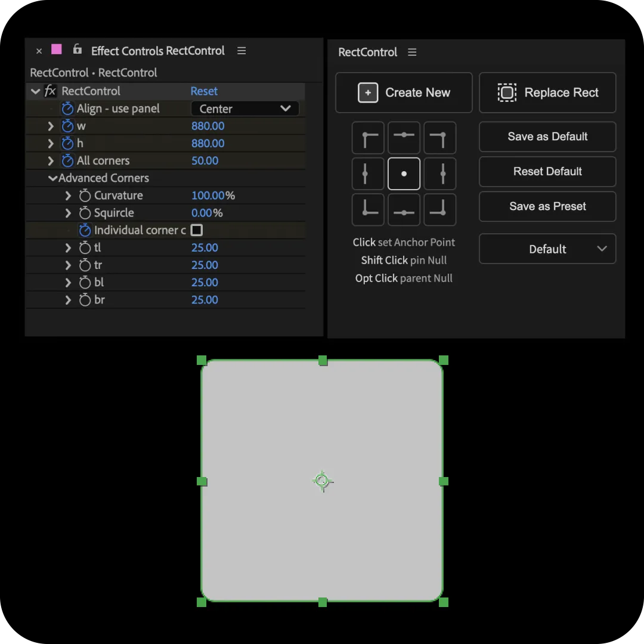The image size is (644, 644).
Task: Reset the RectControl effect
Action: (x=204, y=91)
